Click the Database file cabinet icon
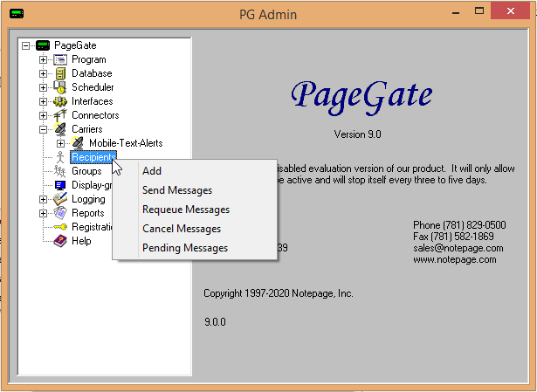537x392 pixels. click(x=60, y=73)
